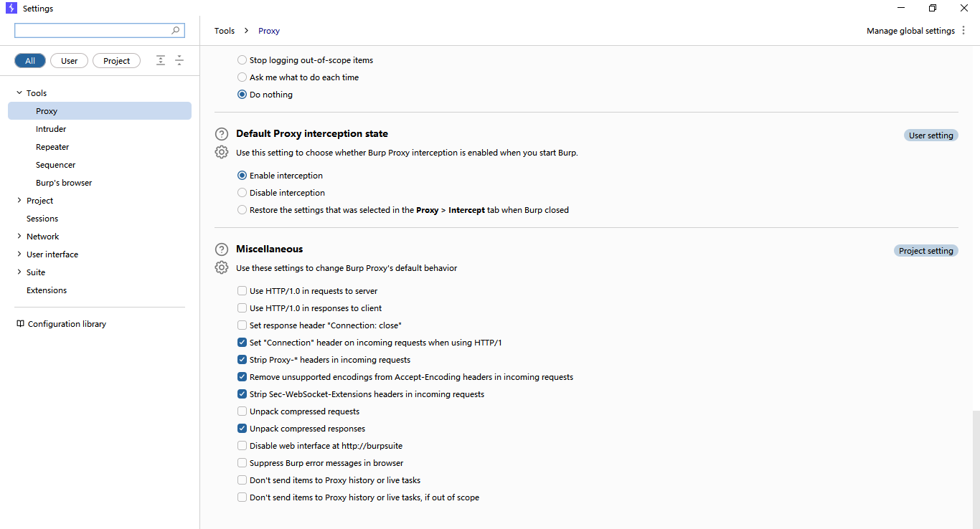Viewport: 980px width, 529px height.
Task: Uncheck Strip Proxy-* headers in incoming requests
Action: point(242,360)
